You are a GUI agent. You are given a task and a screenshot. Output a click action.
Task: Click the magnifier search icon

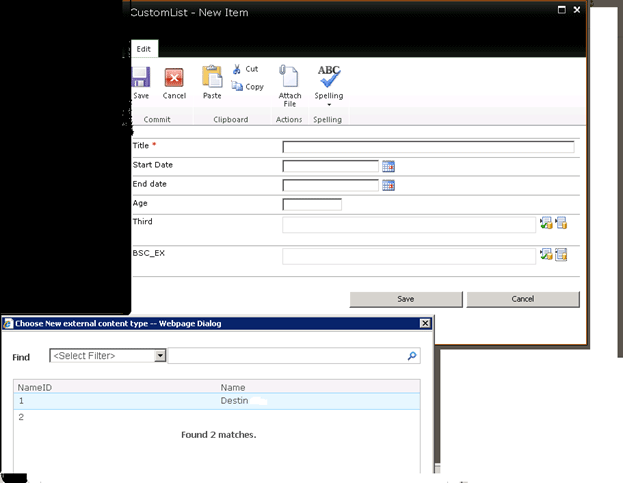[x=412, y=356]
